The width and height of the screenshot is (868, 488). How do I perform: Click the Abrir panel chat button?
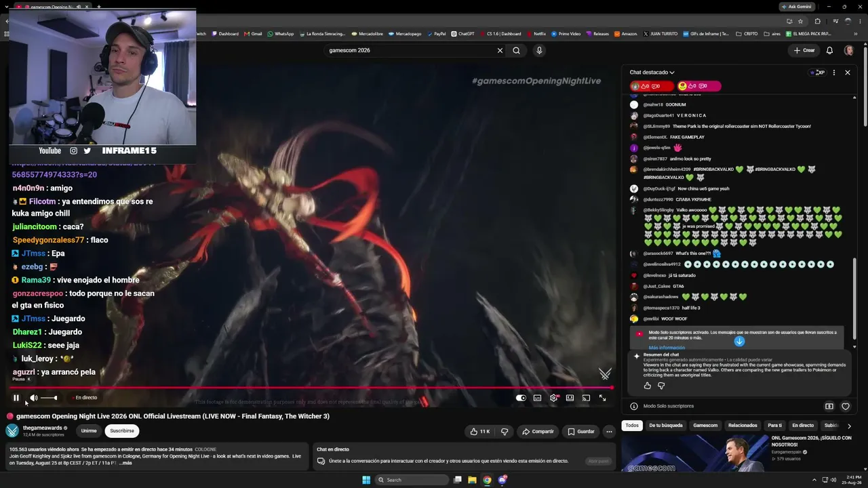pos(598,461)
